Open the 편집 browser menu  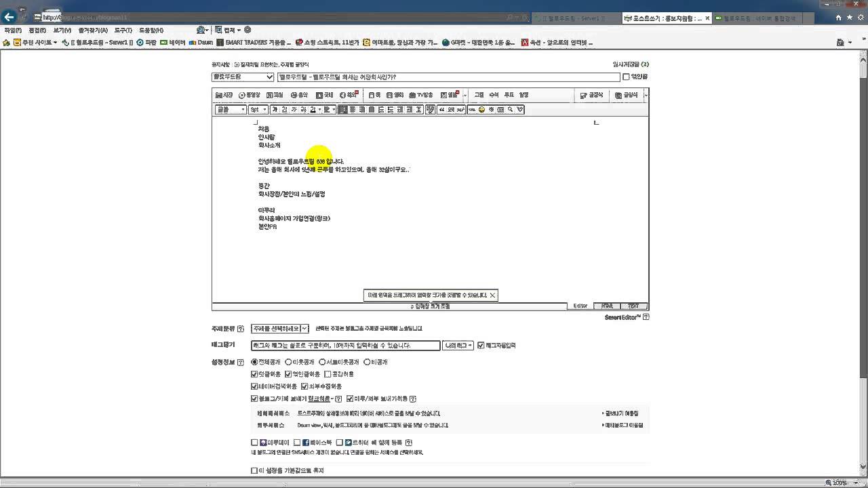coord(37,30)
